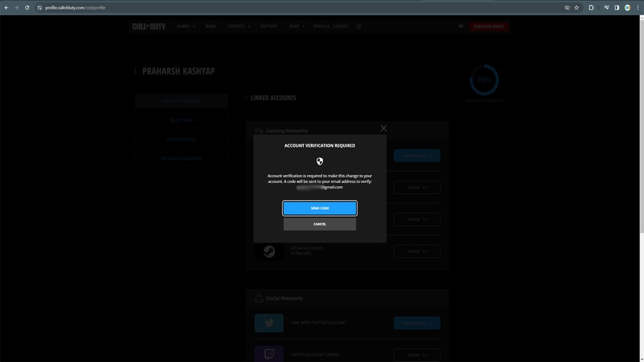This screenshot has width=644, height=362.
Task: Click the SEND CODE button
Action: point(319,208)
